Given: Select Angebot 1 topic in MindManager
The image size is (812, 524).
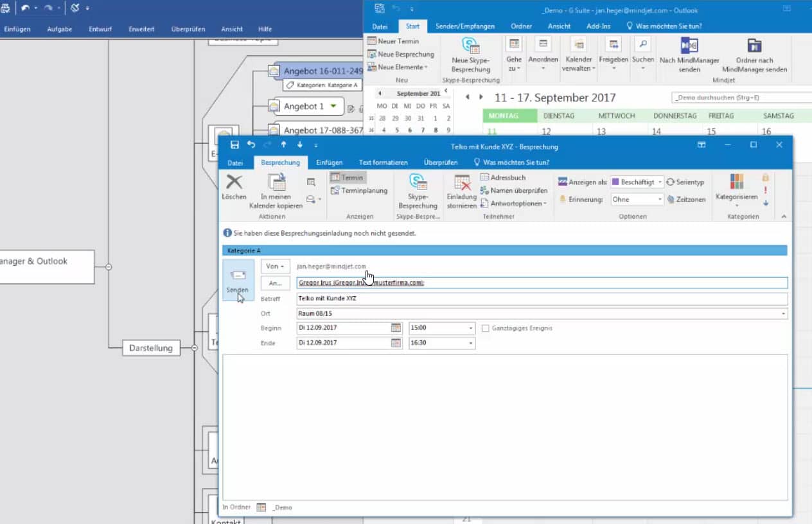Looking at the screenshot, I should (303, 107).
